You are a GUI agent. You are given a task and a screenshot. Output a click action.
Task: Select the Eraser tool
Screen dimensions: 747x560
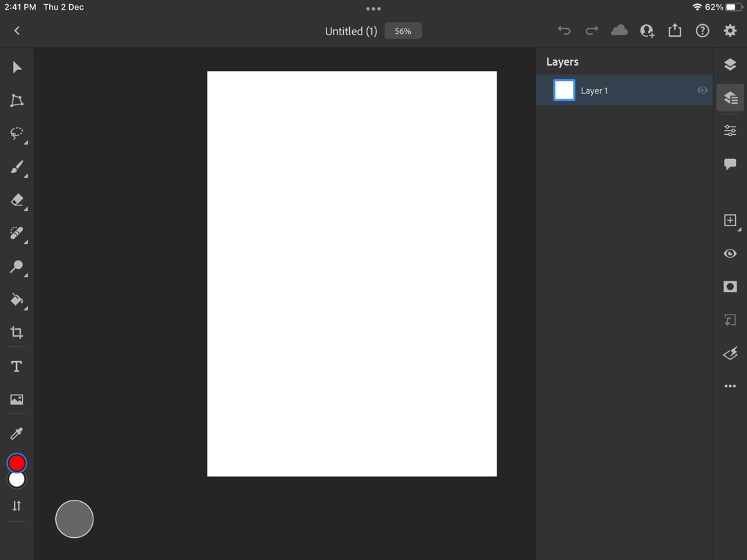(17, 200)
